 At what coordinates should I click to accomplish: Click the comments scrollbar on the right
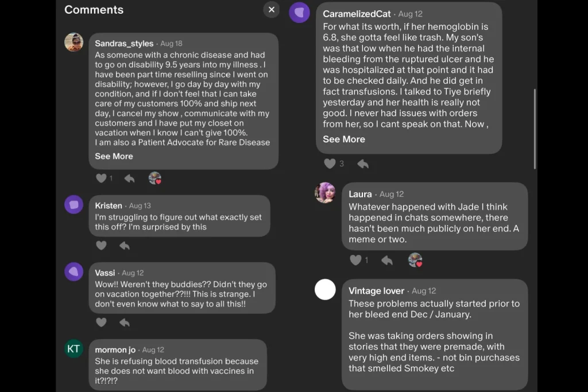tap(535, 129)
